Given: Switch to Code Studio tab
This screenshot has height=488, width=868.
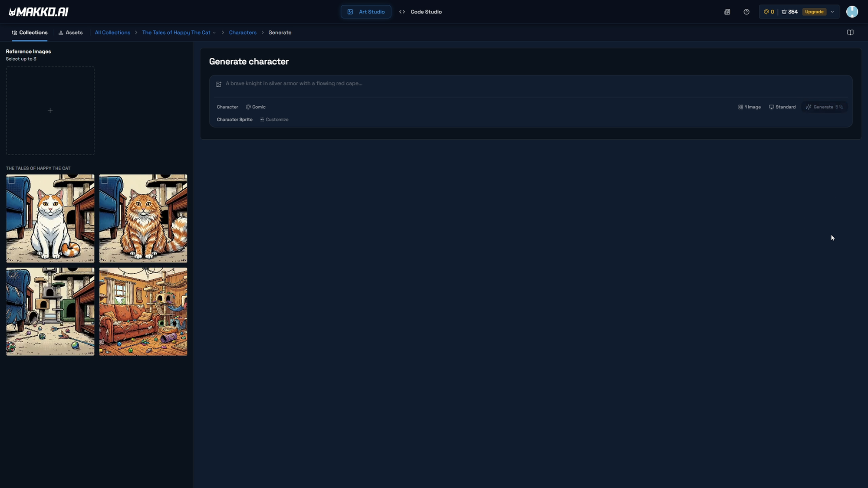Looking at the screenshot, I should coord(420,12).
